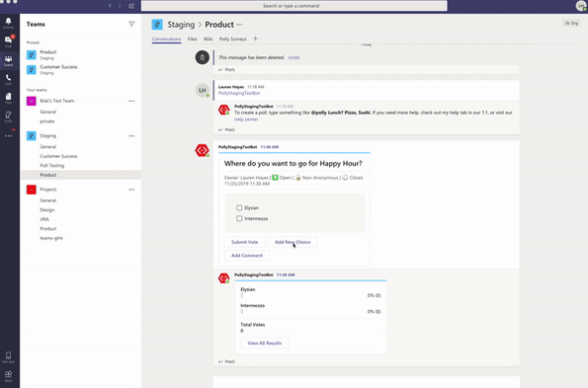Image resolution: width=588 pixels, height=388 pixels.
Task: Switch to the Polly Surveys tab
Action: [233, 39]
